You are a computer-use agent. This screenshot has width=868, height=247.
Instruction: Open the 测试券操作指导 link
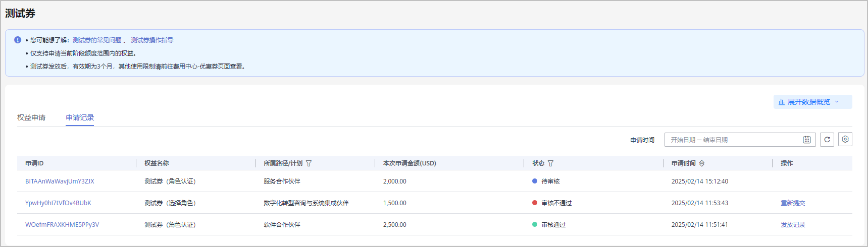click(x=152, y=40)
